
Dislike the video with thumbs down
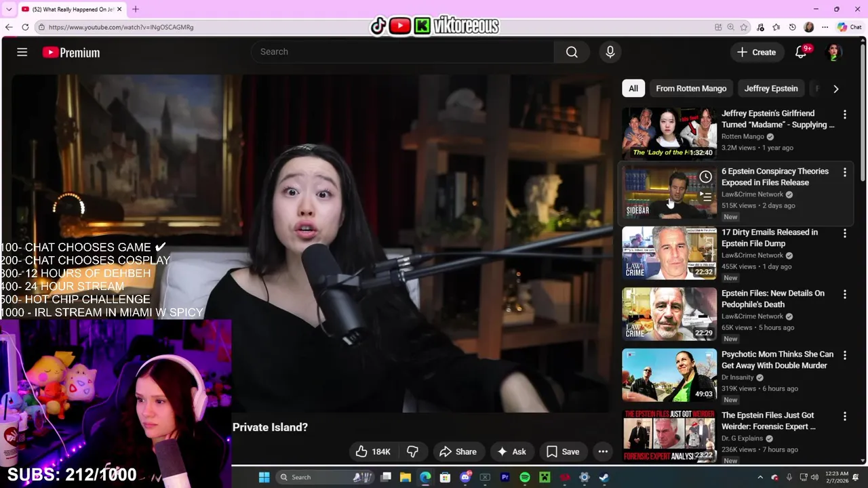pos(412,451)
